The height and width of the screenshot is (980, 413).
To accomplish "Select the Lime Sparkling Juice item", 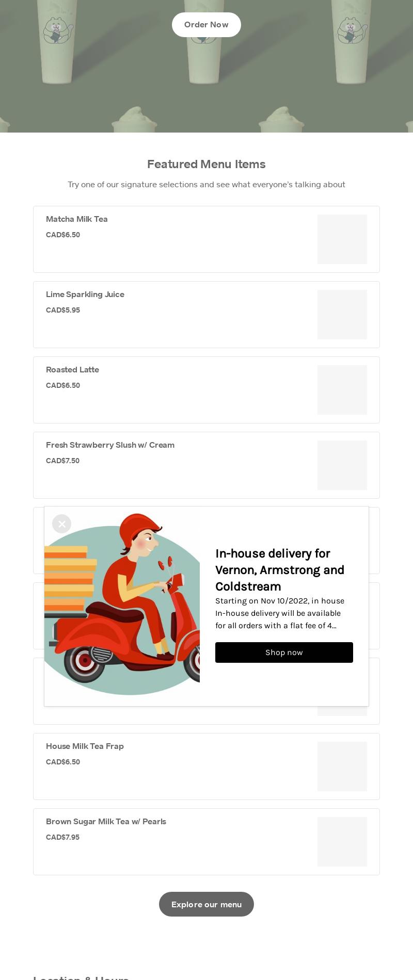I will [206, 315].
